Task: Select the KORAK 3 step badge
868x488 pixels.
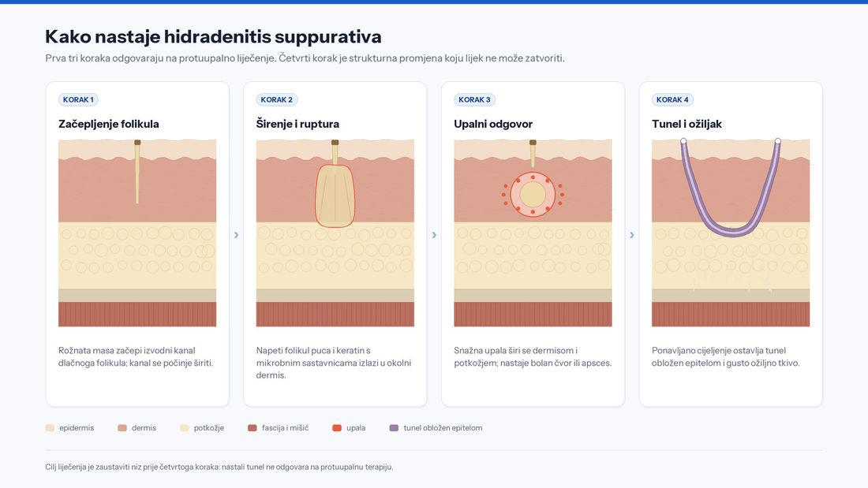Action: [x=474, y=99]
